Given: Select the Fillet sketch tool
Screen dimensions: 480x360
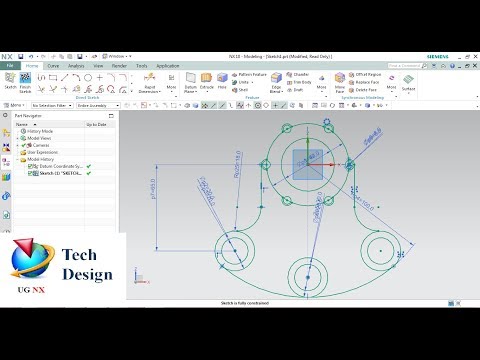Looking at the screenshot, I should (x=111, y=78).
